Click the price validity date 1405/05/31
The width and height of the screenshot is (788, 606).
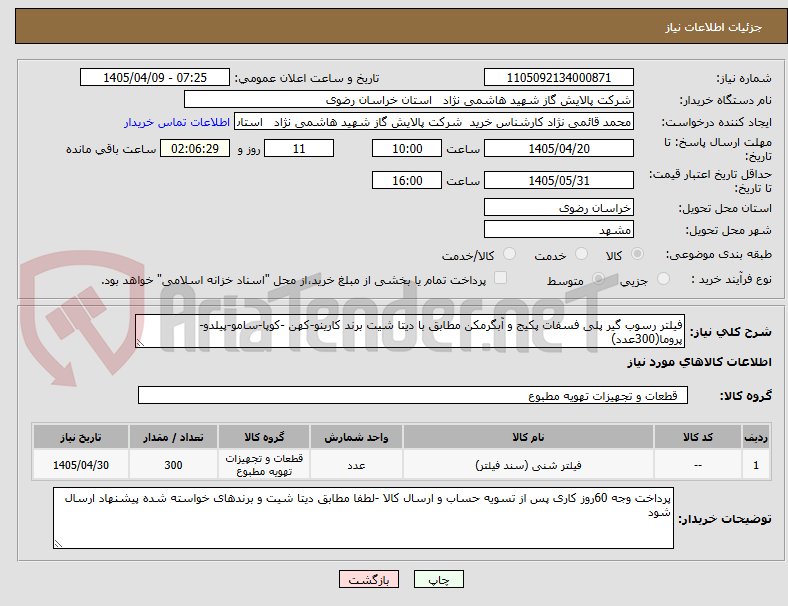click(x=558, y=180)
